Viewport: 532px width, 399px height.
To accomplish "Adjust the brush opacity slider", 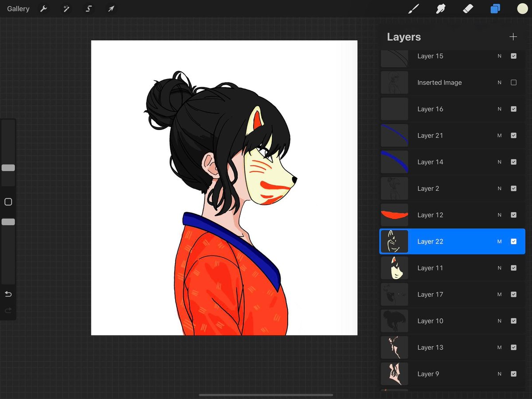I will coord(8,221).
